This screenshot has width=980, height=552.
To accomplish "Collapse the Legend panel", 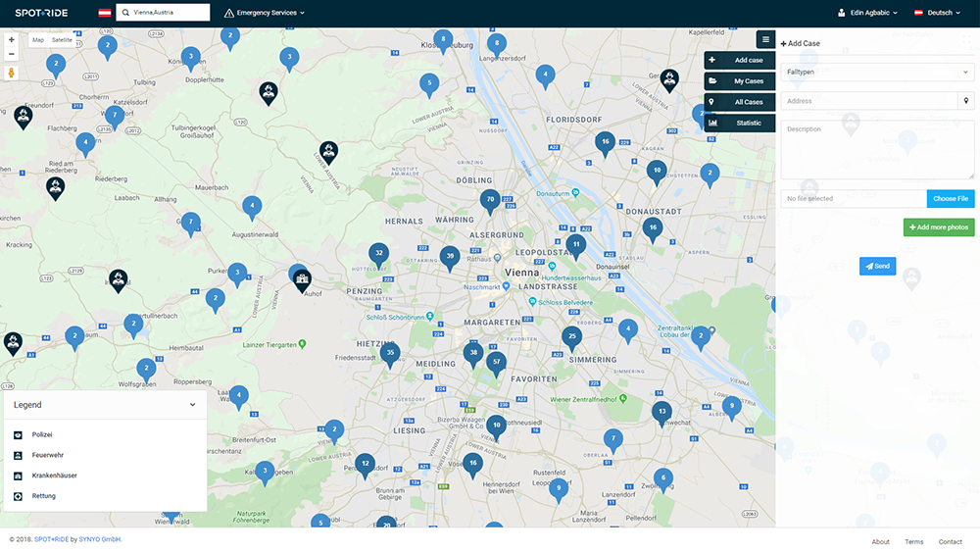I will [192, 404].
